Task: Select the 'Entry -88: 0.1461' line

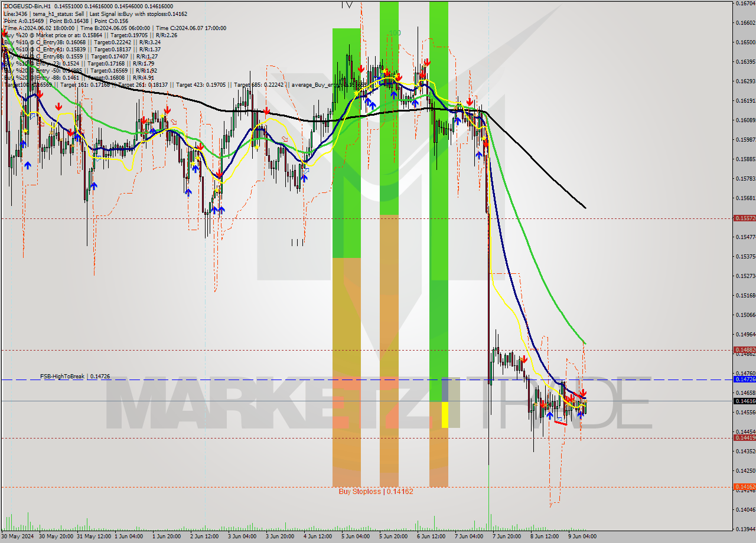Action: click(x=79, y=77)
